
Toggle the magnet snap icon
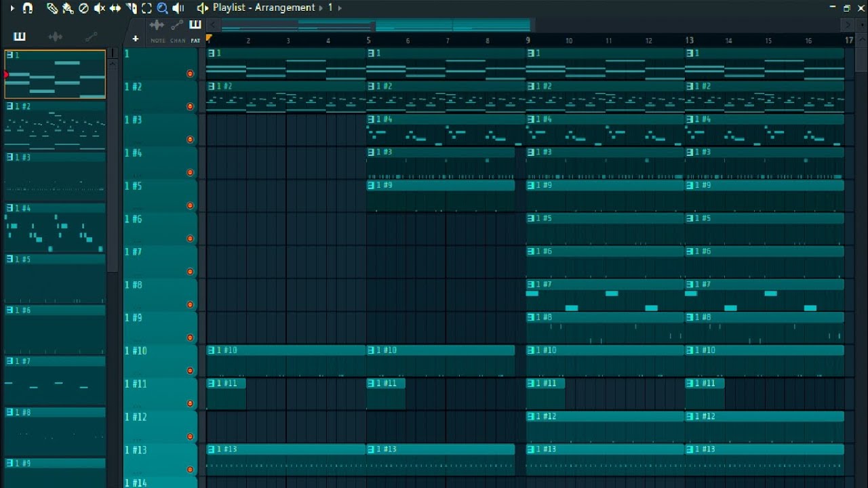point(27,8)
